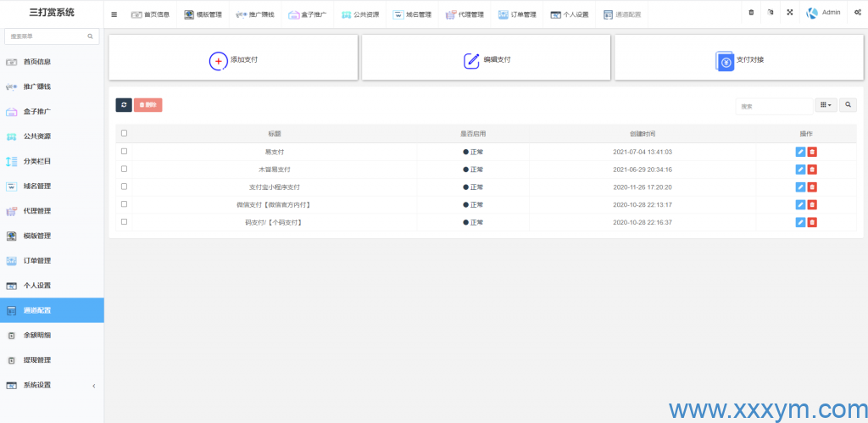The image size is (868, 423).
Task: Click the fullscreen icon in top bar
Action: (790, 13)
